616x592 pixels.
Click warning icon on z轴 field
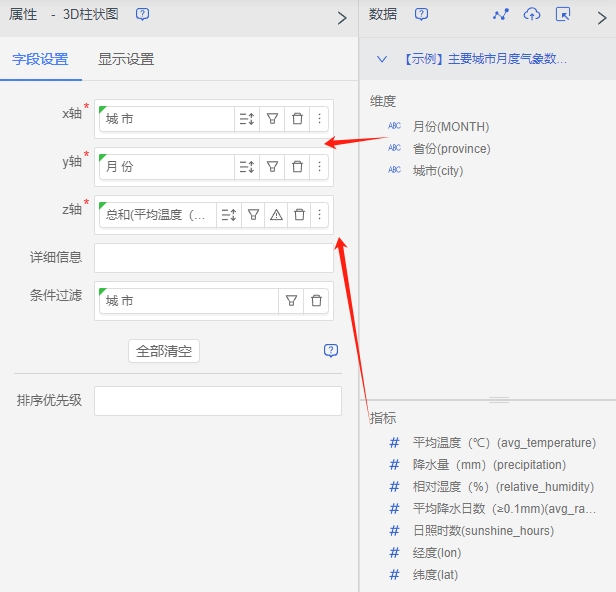click(277, 215)
